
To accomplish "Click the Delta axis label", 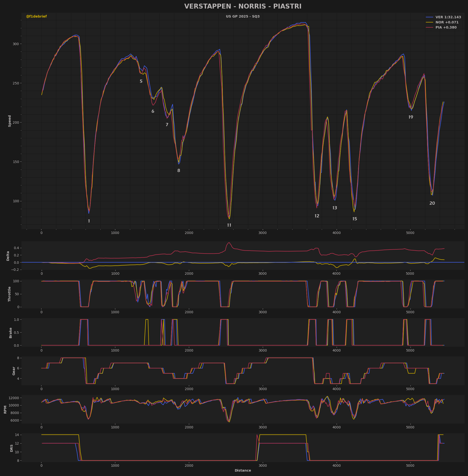I will [x=8, y=256].
